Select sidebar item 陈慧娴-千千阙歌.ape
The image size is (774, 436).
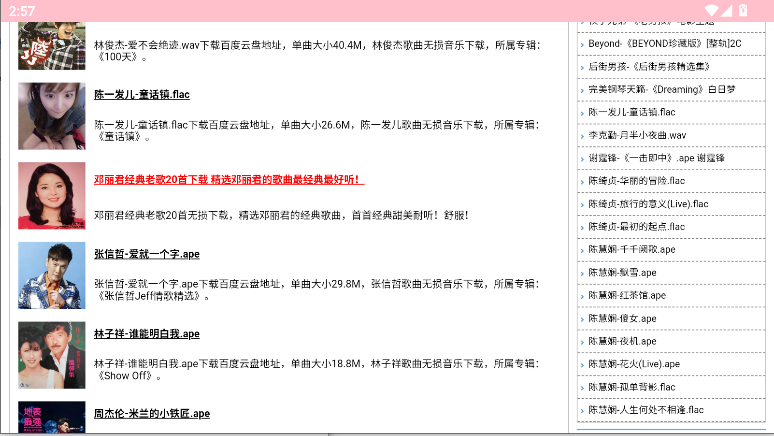point(632,249)
